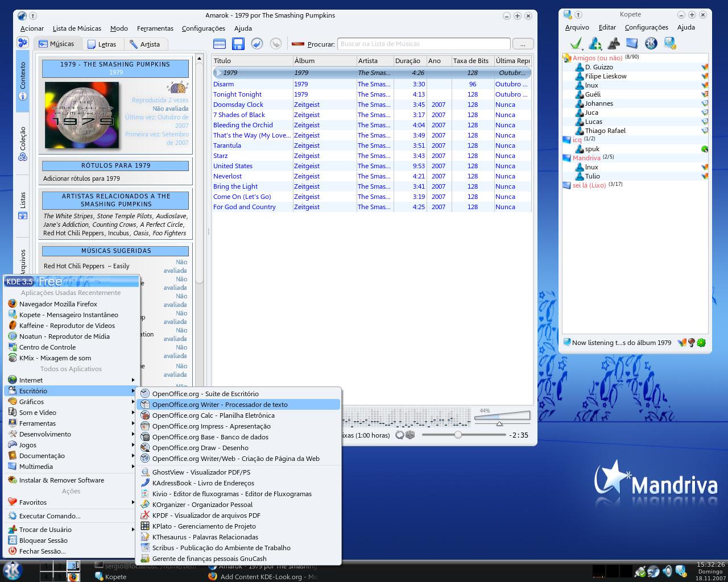Click the clear search field icon before Procurar
The width and height of the screenshot is (728, 582).
pos(298,44)
